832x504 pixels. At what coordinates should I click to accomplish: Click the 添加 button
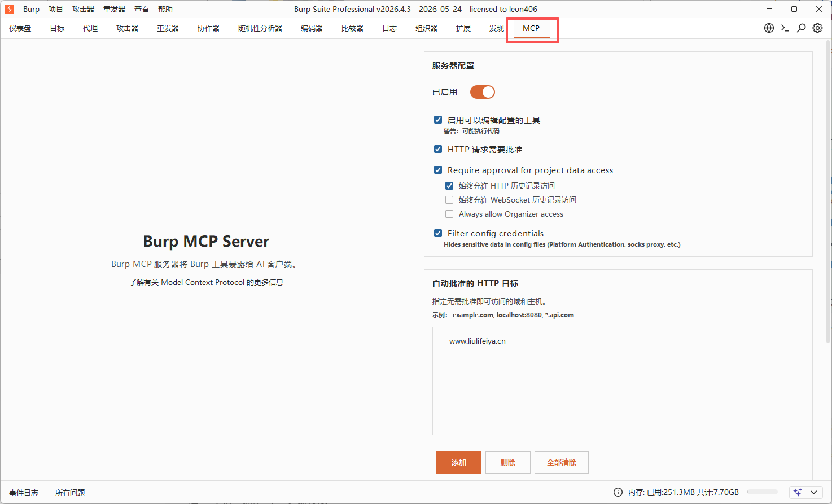(459, 462)
